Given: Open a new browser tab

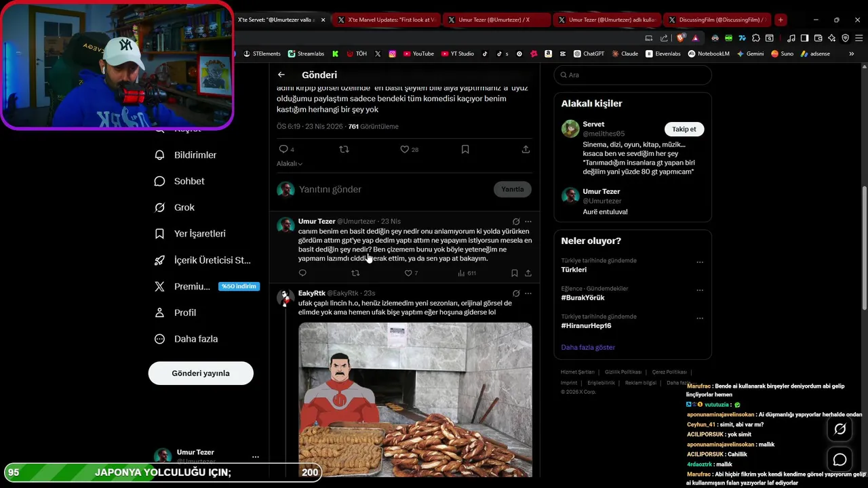Looking at the screenshot, I should 781,20.
